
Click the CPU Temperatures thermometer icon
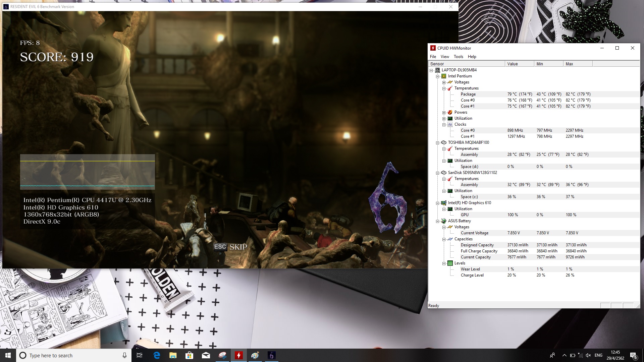pos(450,88)
